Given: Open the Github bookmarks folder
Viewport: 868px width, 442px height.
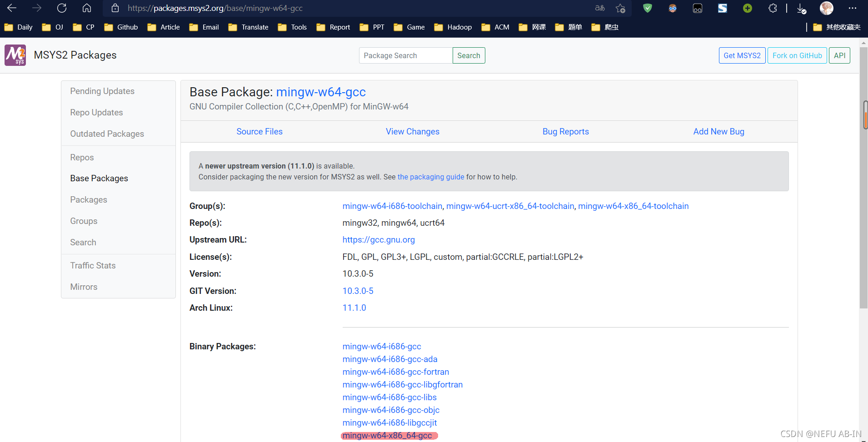Looking at the screenshot, I should [121, 27].
